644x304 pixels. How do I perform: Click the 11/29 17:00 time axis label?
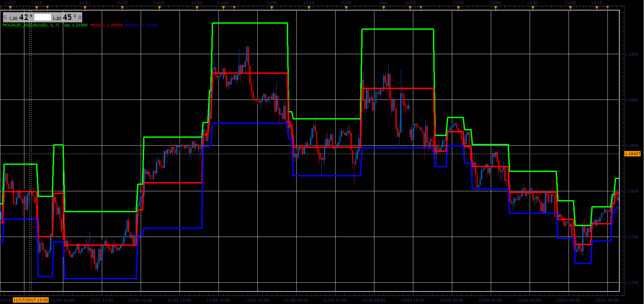[x=335, y=300]
